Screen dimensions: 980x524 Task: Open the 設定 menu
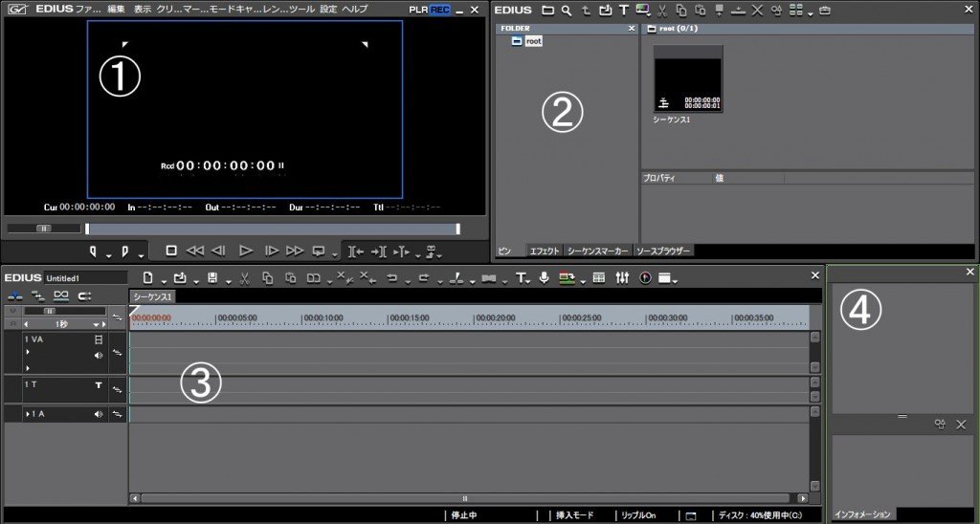(328, 10)
